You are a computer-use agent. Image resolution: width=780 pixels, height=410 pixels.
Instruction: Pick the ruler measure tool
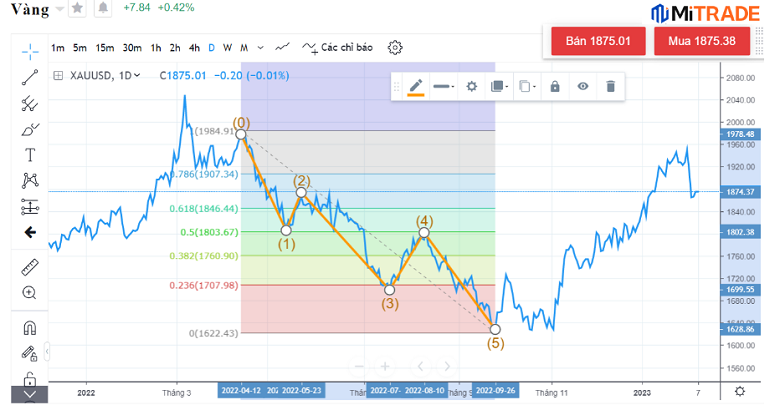click(x=30, y=266)
